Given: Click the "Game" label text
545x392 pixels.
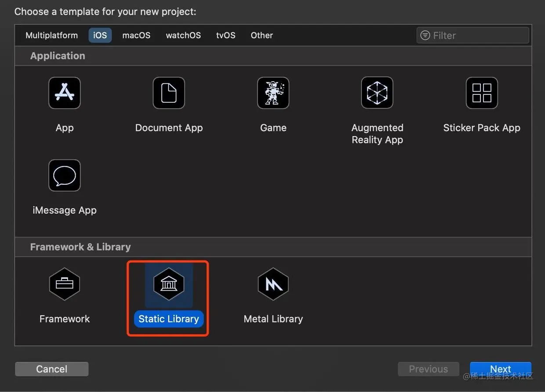Looking at the screenshot, I should pos(273,128).
